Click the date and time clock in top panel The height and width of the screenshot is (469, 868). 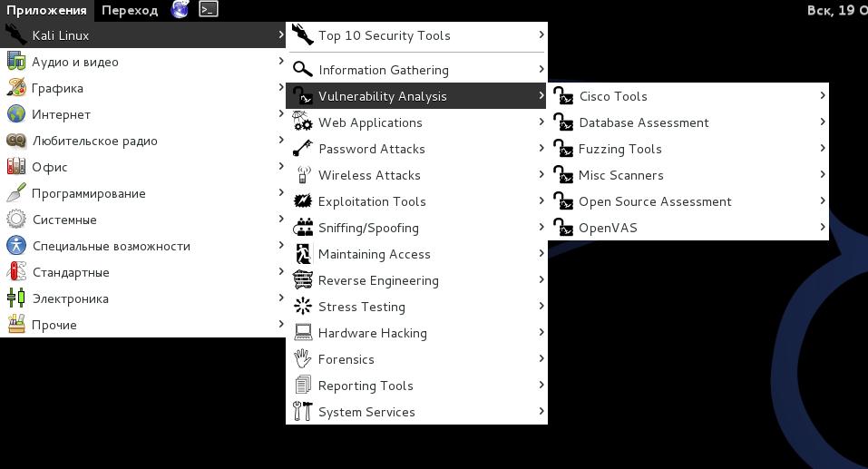[836, 10]
